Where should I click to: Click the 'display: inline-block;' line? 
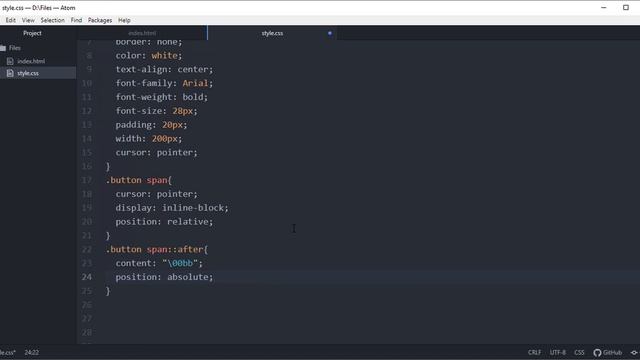(x=172, y=208)
